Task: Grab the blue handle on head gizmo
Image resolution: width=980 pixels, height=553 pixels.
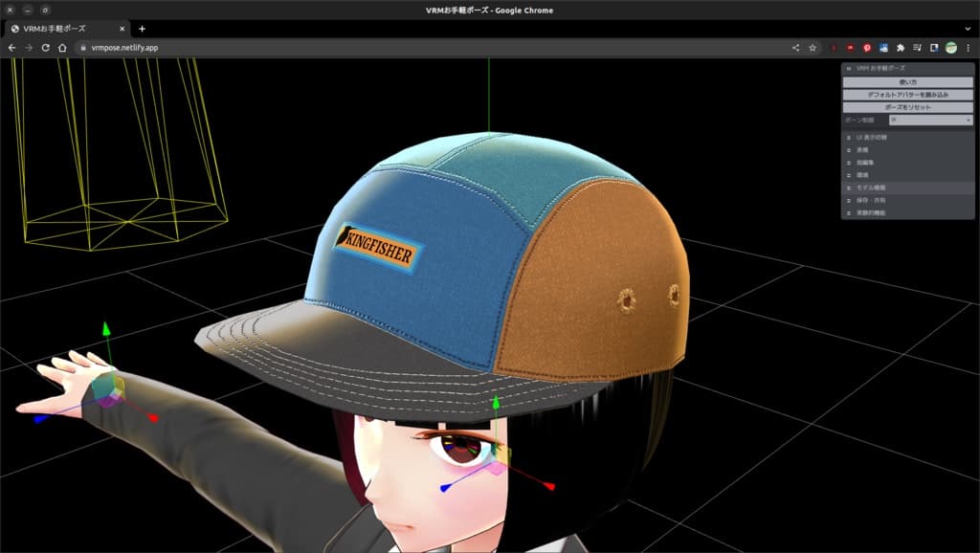Action: 445,488
